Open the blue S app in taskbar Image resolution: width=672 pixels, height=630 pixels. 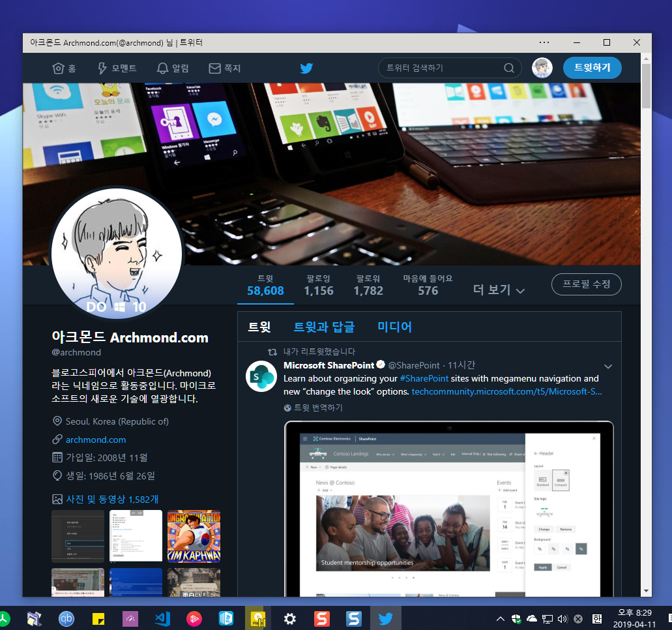click(354, 619)
